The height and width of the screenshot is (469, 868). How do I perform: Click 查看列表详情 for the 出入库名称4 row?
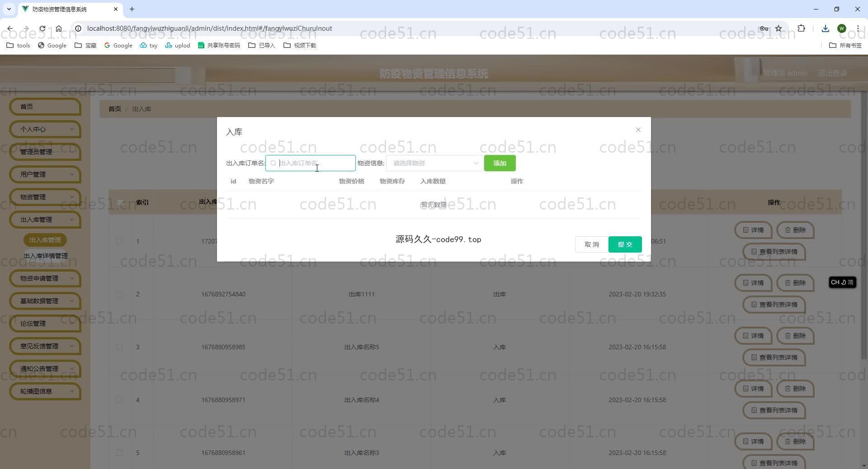click(x=774, y=410)
